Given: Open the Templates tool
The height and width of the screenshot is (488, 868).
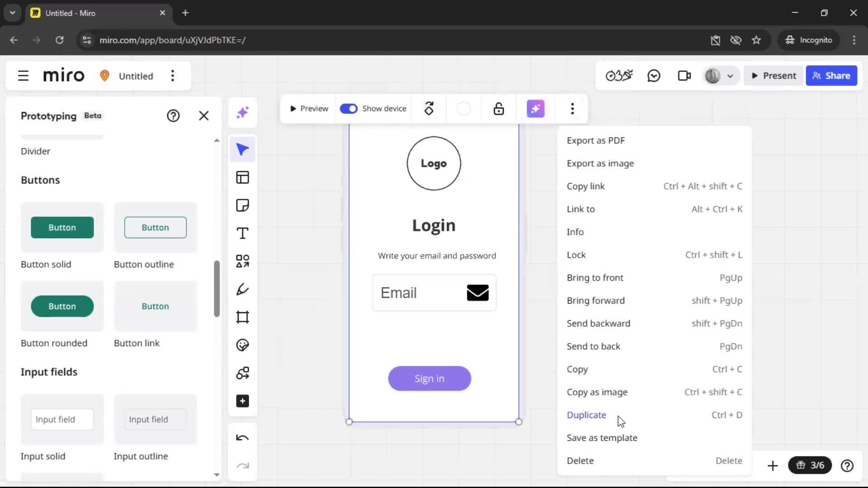Looking at the screenshot, I should (x=243, y=178).
